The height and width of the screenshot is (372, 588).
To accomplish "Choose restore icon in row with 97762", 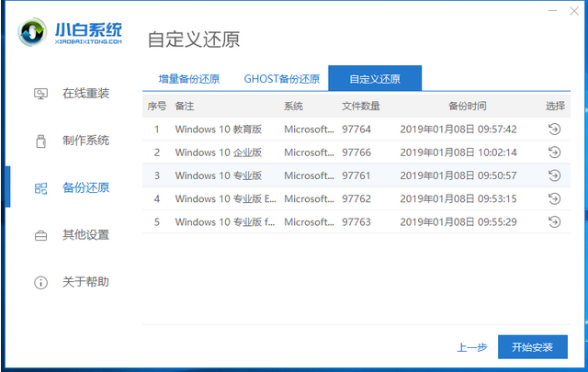I will tap(554, 198).
